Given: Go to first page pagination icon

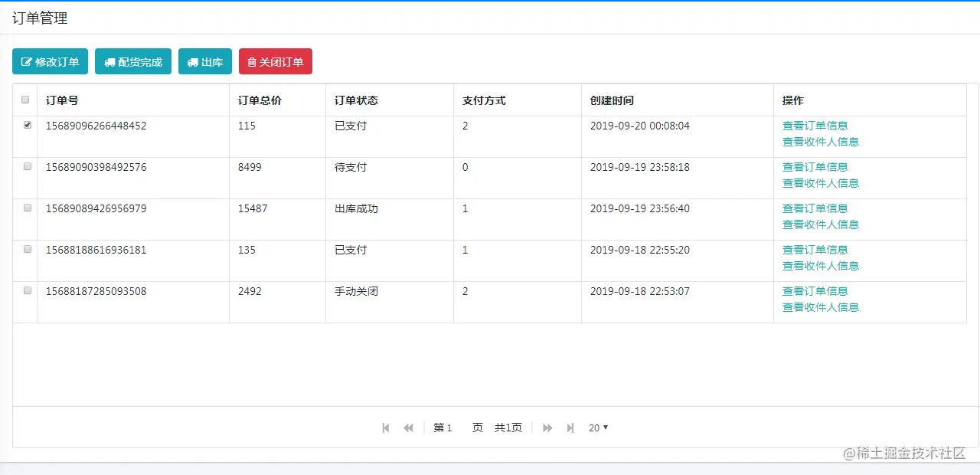Looking at the screenshot, I should click(386, 427).
